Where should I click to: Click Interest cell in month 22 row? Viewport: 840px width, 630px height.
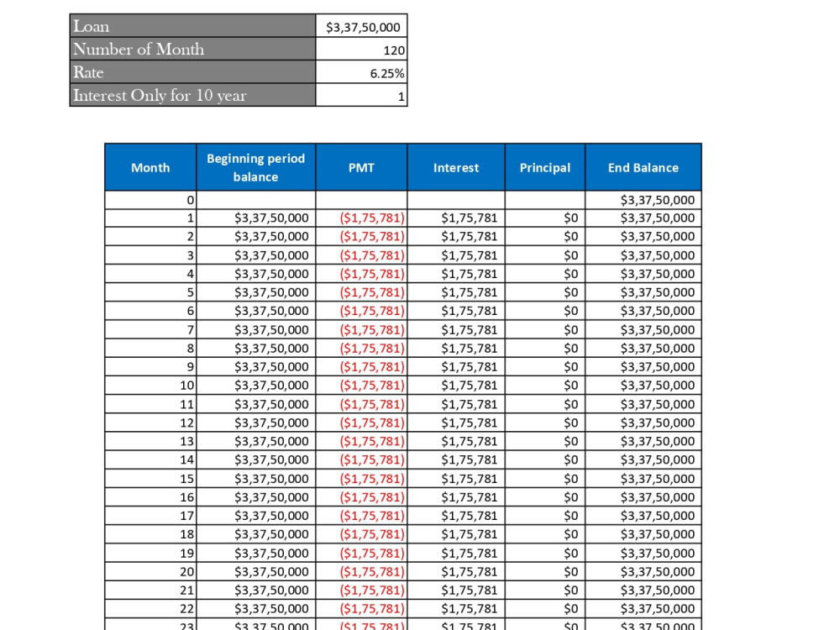click(456, 608)
